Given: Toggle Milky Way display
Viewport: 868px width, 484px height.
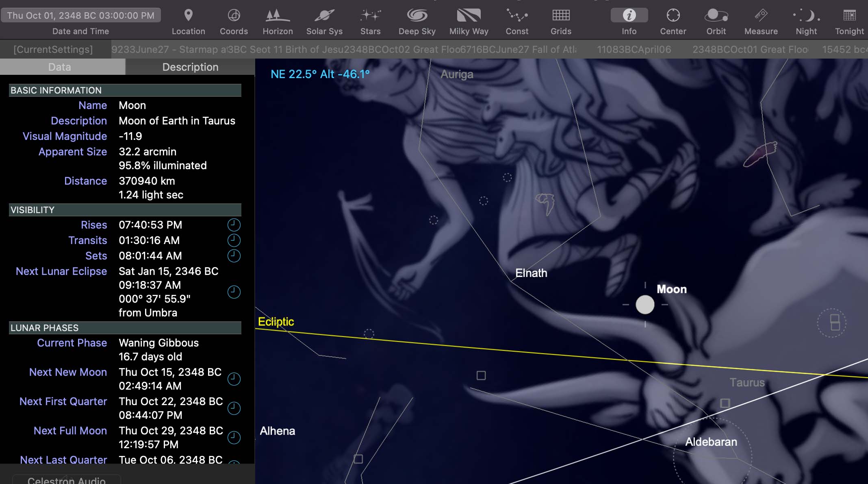Looking at the screenshot, I should tap(469, 21).
